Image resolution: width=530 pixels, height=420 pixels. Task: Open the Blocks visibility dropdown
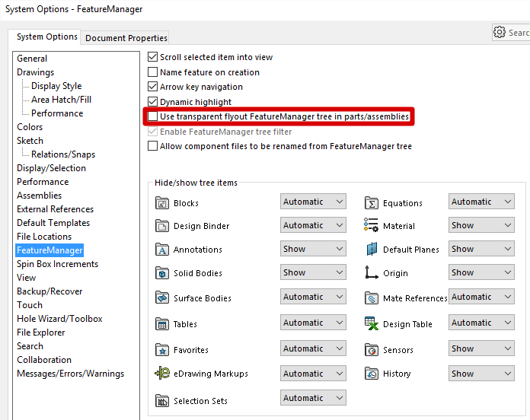pos(313,202)
